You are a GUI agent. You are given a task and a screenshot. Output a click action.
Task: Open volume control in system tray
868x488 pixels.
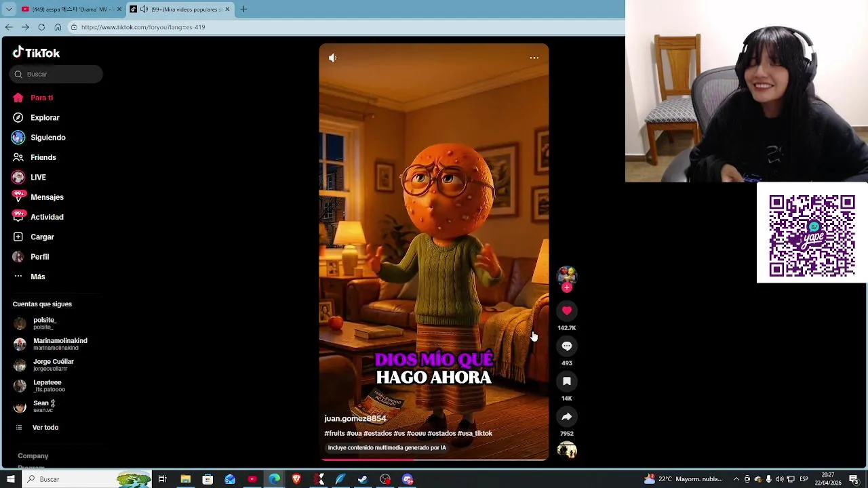coord(779,479)
